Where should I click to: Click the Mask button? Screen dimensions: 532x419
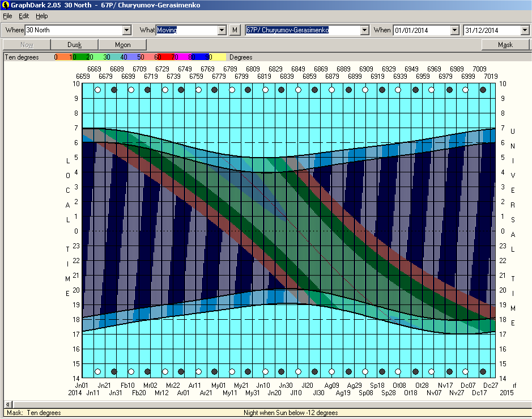coord(505,45)
